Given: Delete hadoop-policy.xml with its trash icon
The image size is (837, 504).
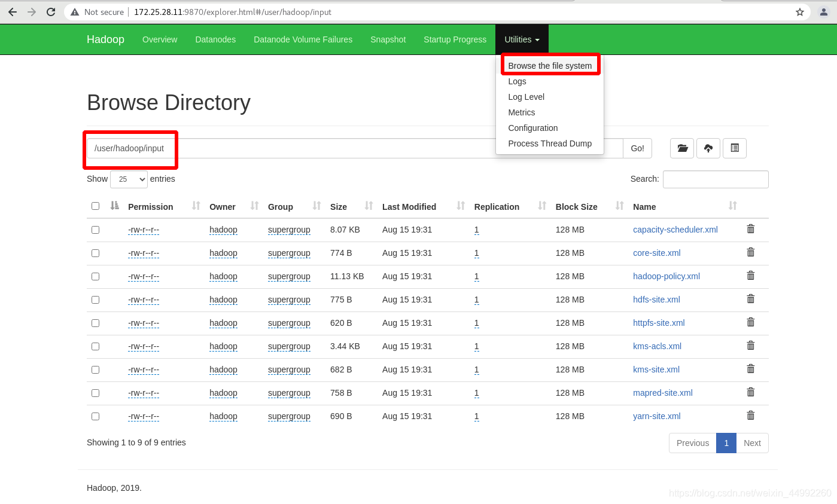Looking at the screenshot, I should pos(751,276).
